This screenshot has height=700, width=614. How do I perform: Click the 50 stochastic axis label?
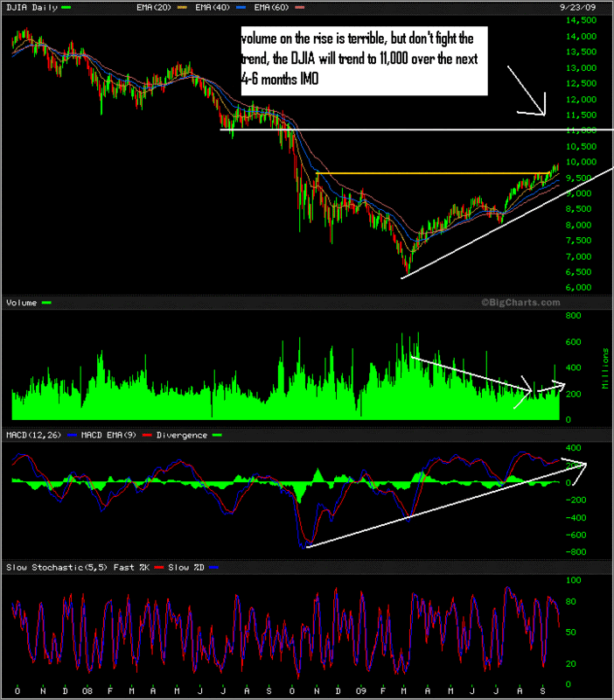pyautogui.click(x=571, y=633)
